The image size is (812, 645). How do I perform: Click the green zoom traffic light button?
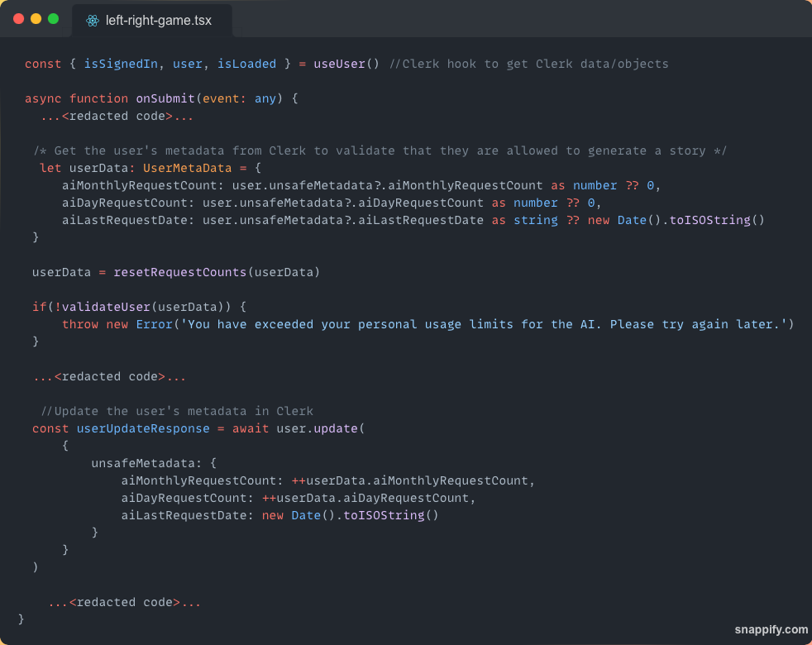tap(54, 17)
